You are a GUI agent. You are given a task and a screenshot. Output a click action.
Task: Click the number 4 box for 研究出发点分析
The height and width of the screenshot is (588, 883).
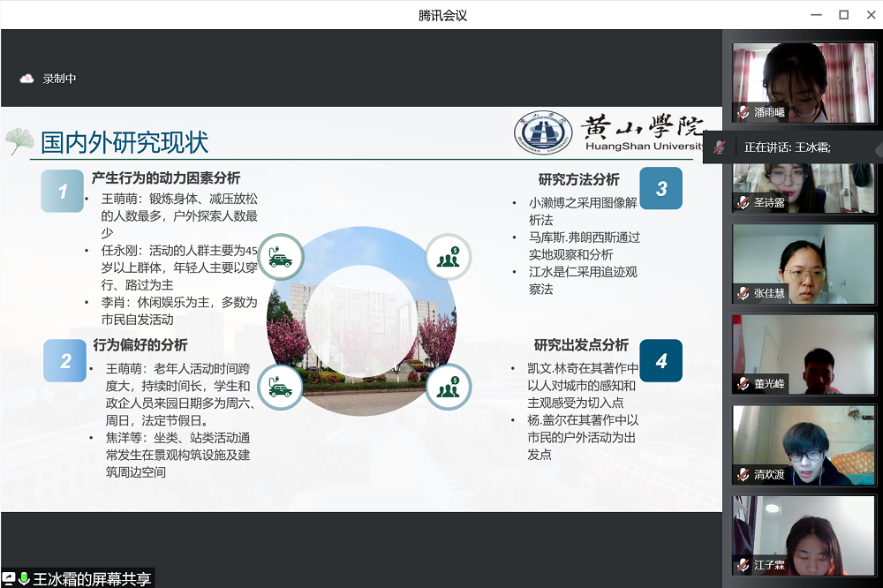point(660,360)
